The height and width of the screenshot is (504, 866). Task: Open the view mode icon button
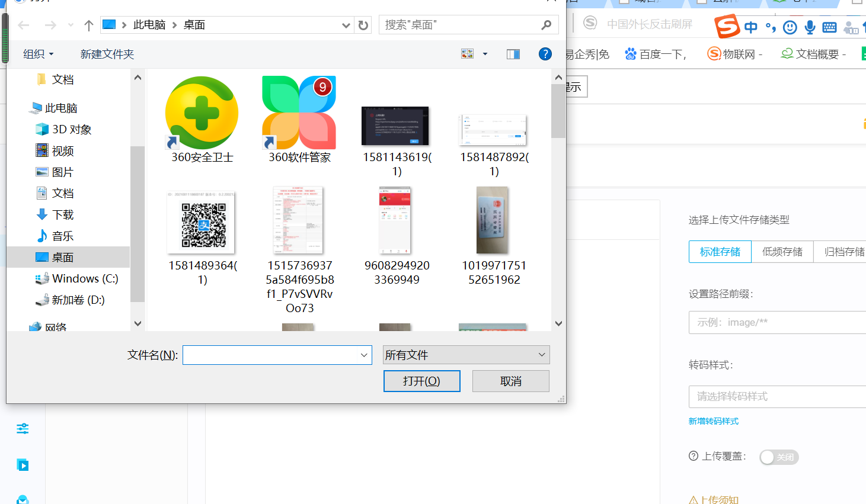coord(468,54)
